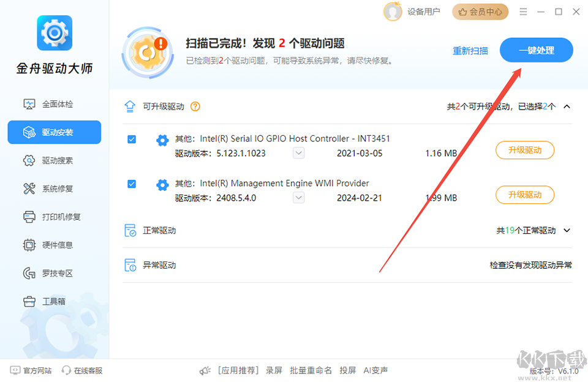Screen dimensions: 588x382
Task: Click the 检查没有发现驱动异常 status text
Action: point(530,265)
